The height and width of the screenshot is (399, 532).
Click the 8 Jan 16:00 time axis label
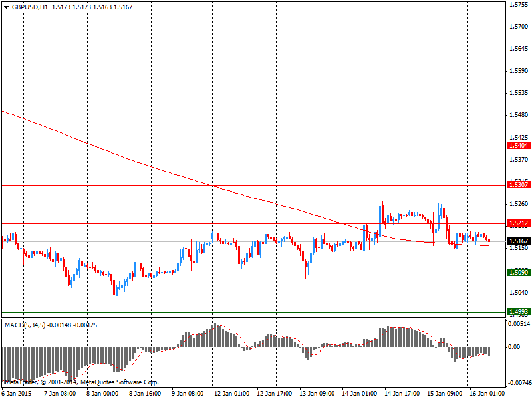pyautogui.click(x=145, y=394)
